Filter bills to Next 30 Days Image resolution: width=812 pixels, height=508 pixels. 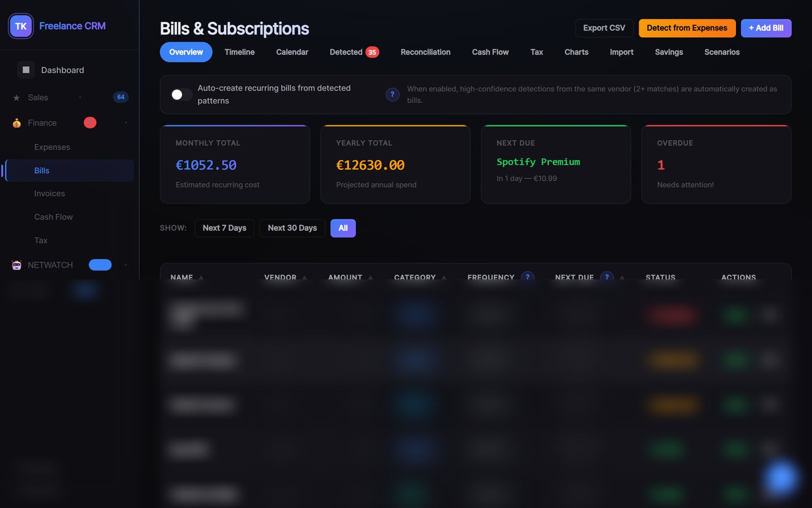(292, 228)
